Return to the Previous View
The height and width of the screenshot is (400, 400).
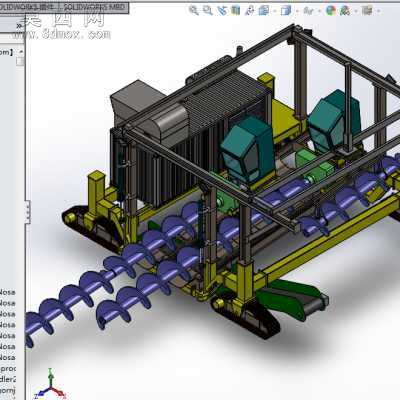click(x=222, y=10)
